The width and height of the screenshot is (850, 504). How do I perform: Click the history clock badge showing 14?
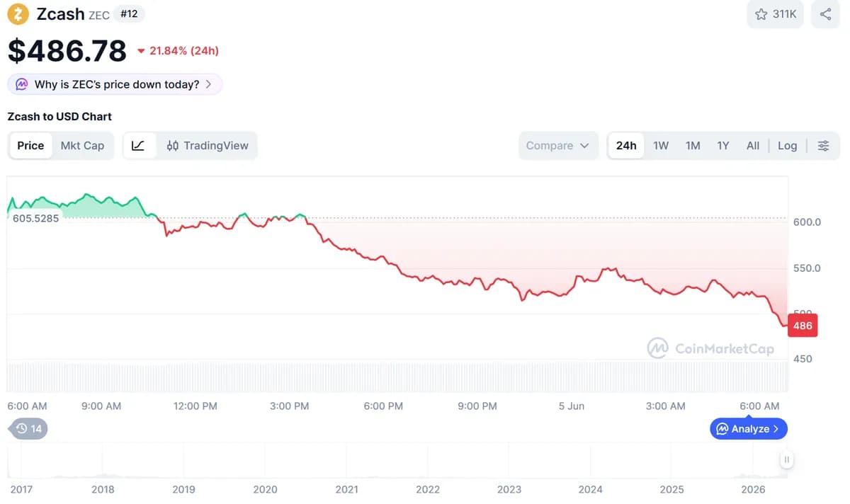(28, 428)
